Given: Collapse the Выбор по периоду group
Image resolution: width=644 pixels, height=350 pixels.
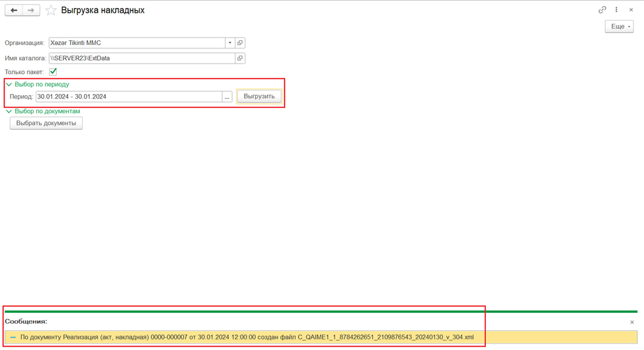Looking at the screenshot, I should pyautogui.click(x=9, y=85).
